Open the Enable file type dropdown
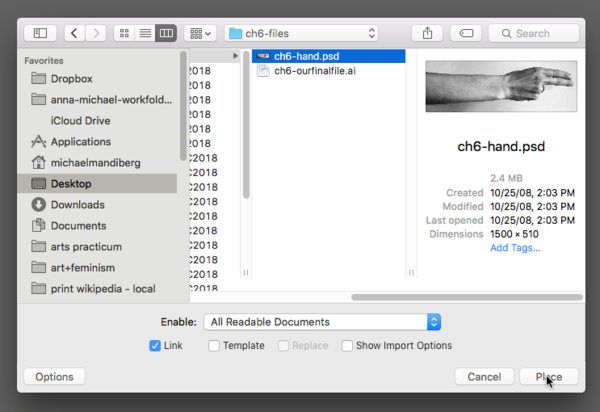The height and width of the screenshot is (412, 600). click(320, 322)
